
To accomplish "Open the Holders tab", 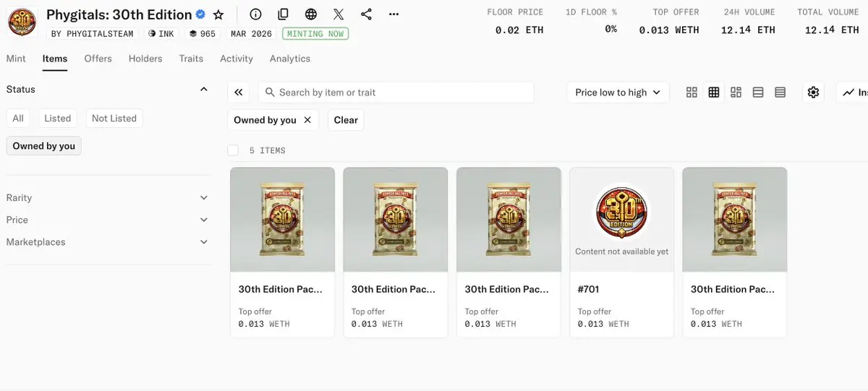I will pos(145,59).
